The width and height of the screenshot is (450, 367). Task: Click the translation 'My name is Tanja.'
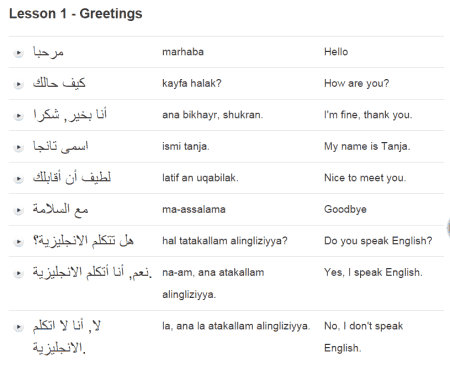[367, 146]
